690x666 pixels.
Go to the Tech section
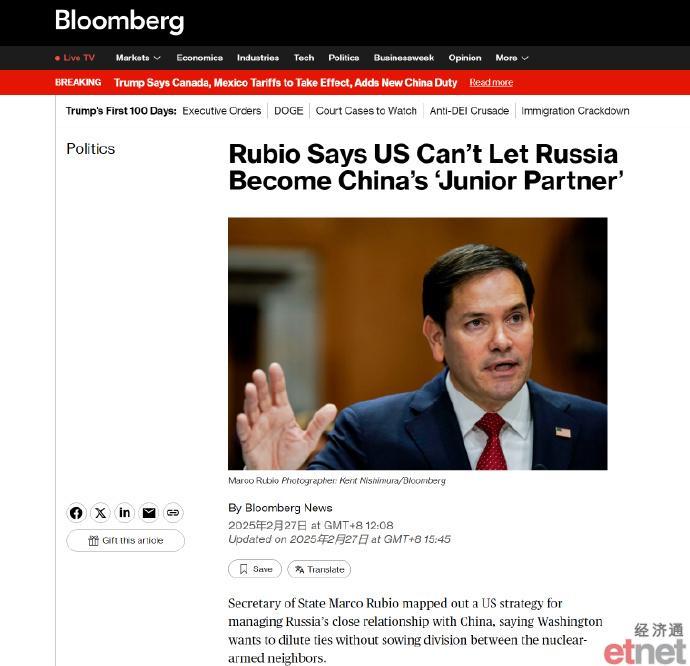[304, 58]
